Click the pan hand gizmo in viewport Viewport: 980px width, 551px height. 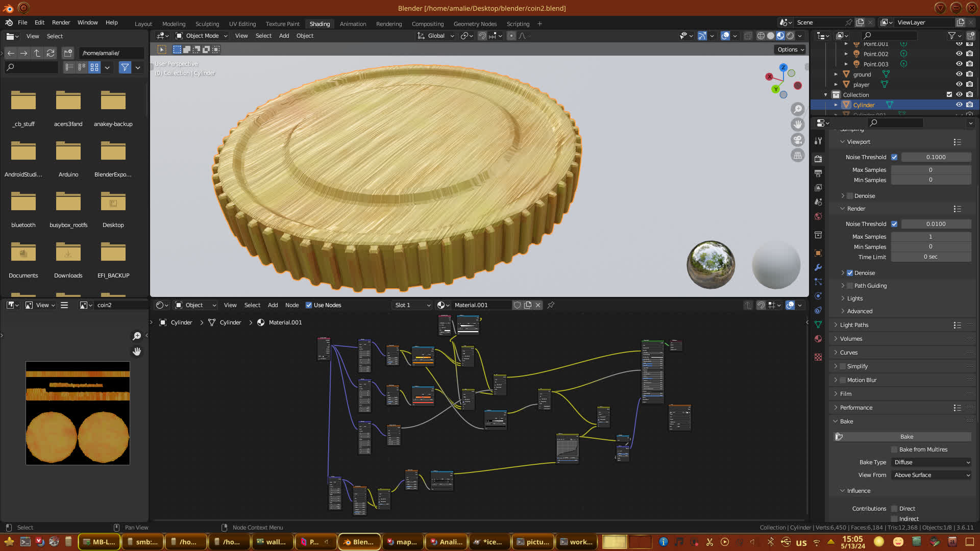point(797,124)
